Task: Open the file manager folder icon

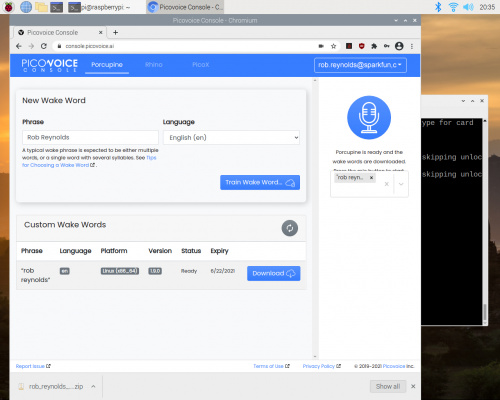Action: (41, 7)
